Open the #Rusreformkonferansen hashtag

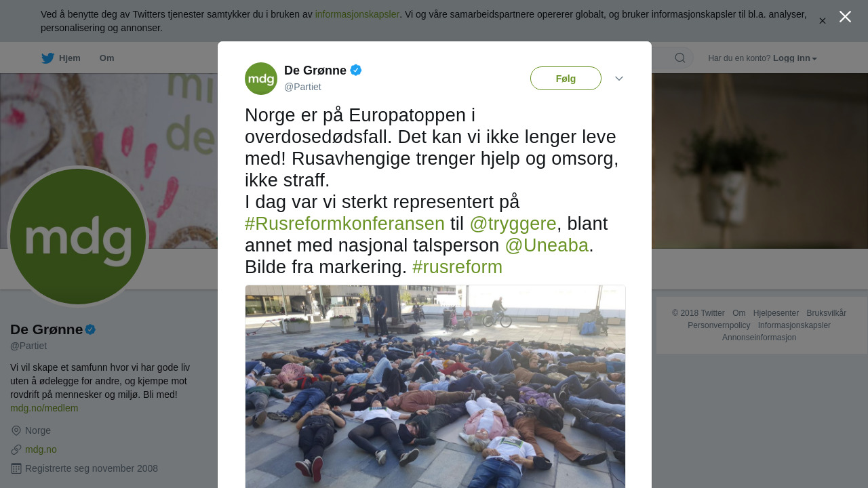tap(344, 224)
